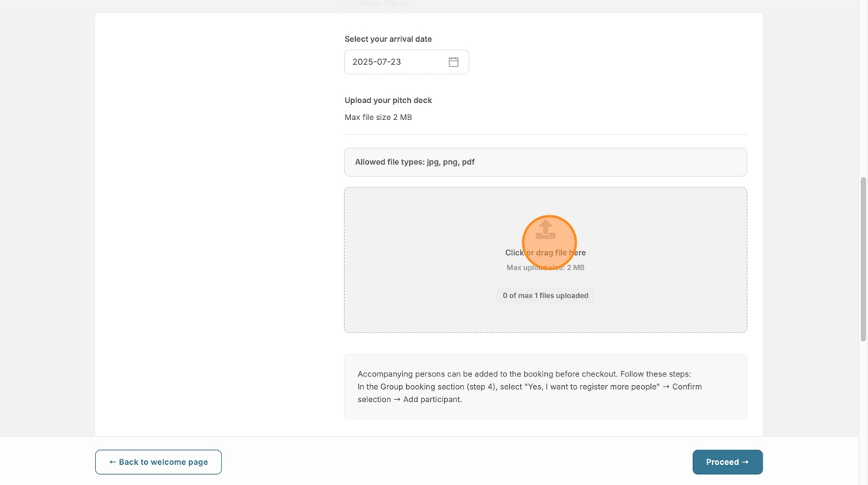Click the "Allowed file types" info box
Viewport: 868px width, 485px height.
tap(545, 162)
